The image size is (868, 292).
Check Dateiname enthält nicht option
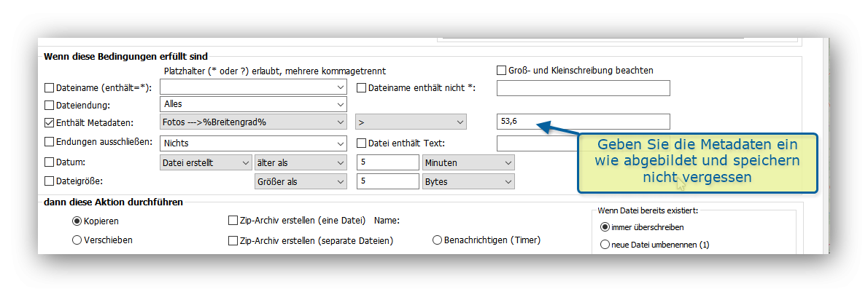click(x=361, y=88)
